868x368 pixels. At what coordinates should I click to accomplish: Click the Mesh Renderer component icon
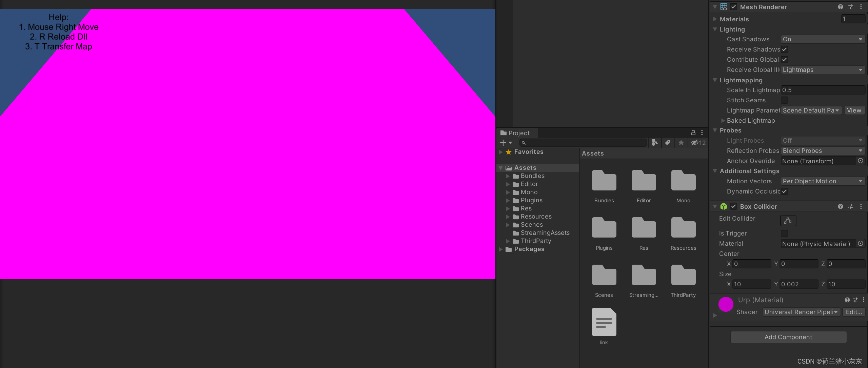[724, 7]
